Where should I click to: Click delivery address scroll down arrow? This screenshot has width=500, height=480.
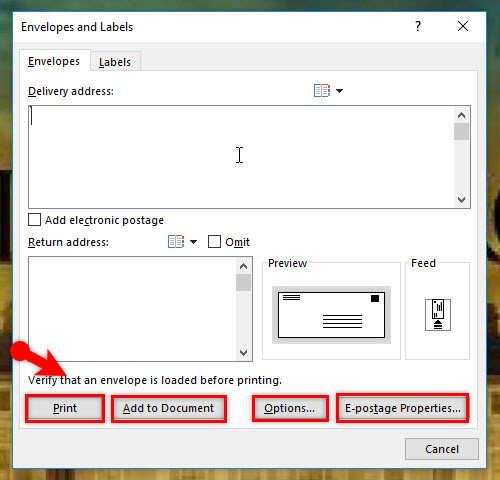[461, 200]
